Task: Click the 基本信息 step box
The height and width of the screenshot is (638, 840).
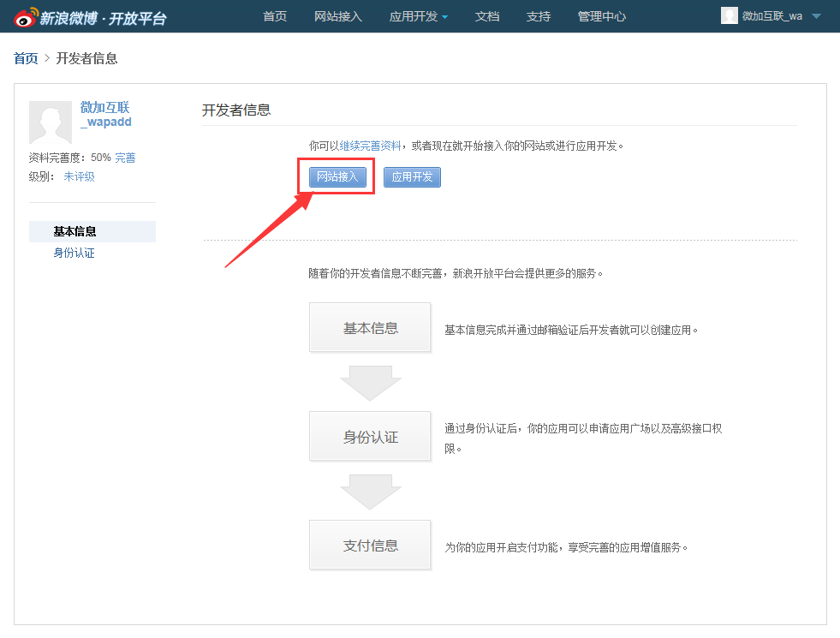Action: click(x=370, y=328)
